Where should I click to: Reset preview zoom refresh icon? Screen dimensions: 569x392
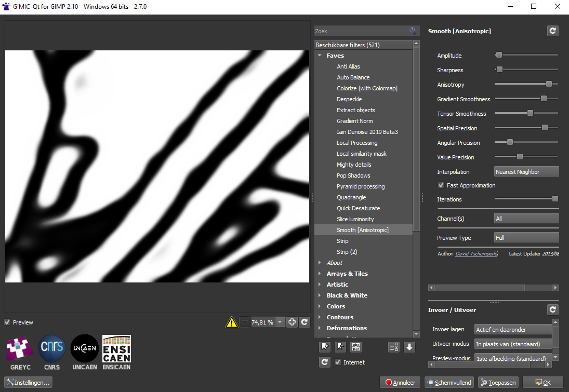[305, 322]
